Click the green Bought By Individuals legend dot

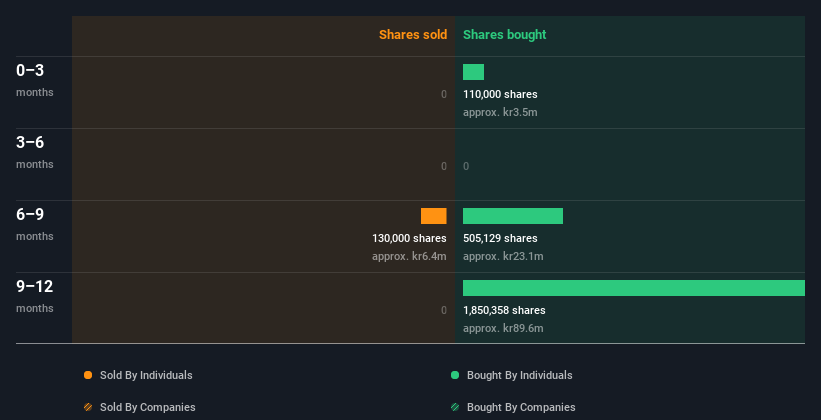(x=455, y=375)
